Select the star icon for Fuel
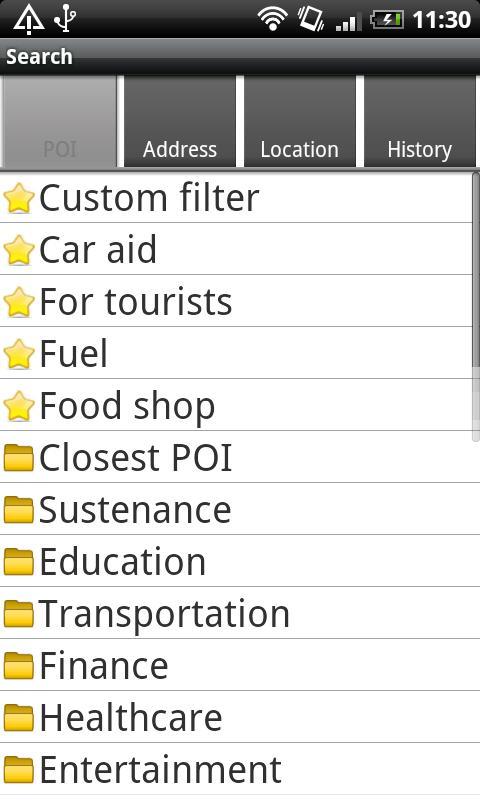480x800 pixels. coord(19,354)
